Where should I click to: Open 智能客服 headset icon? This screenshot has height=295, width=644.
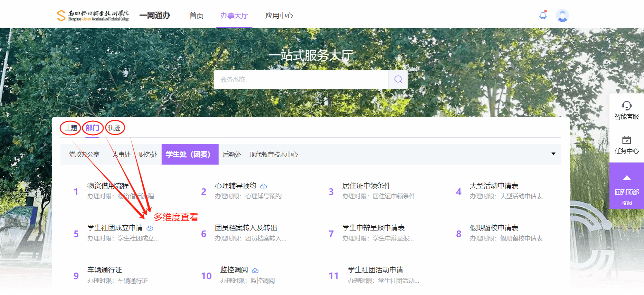coord(626,106)
